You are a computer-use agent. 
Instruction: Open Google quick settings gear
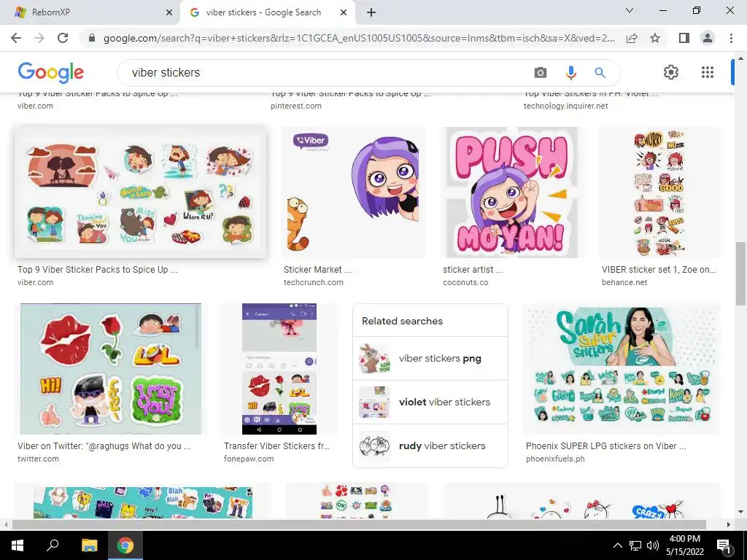671,72
